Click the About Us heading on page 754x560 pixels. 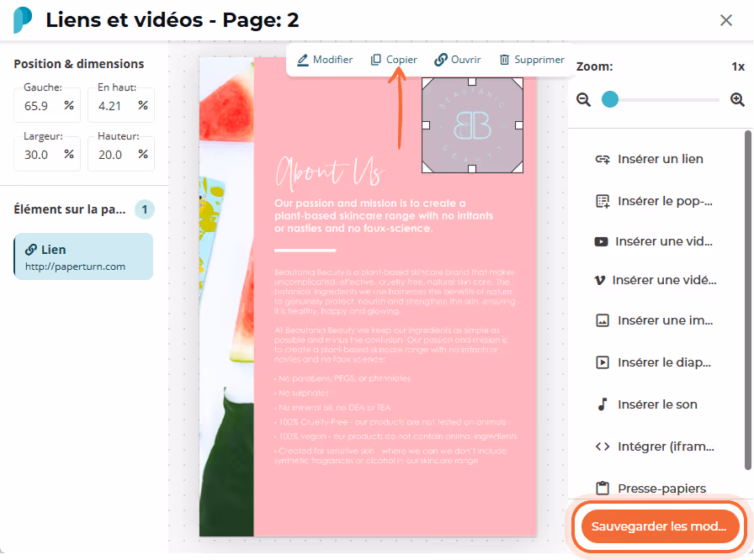tap(330, 172)
